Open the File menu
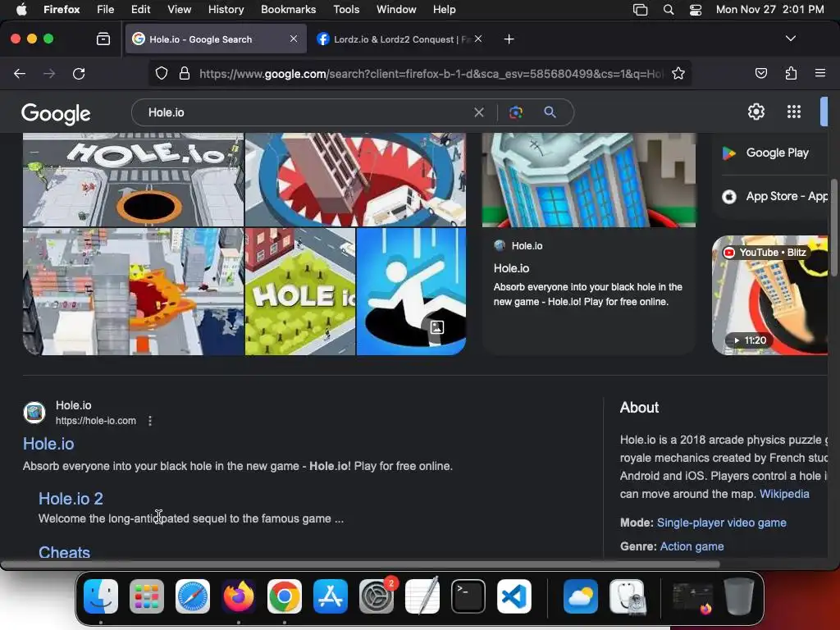The image size is (840, 630). click(x=106, y=9)
